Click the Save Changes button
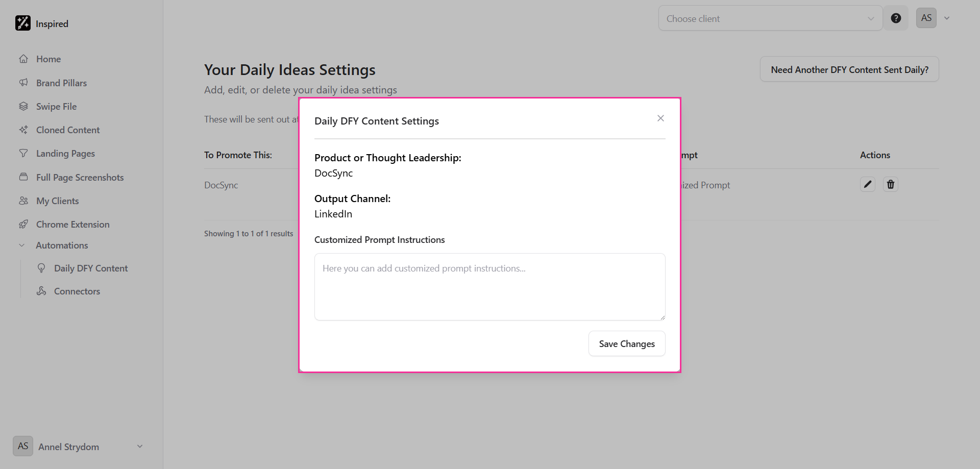Image resolution: width=980 pixels, height=469 pixels. [x=627, y=343]
